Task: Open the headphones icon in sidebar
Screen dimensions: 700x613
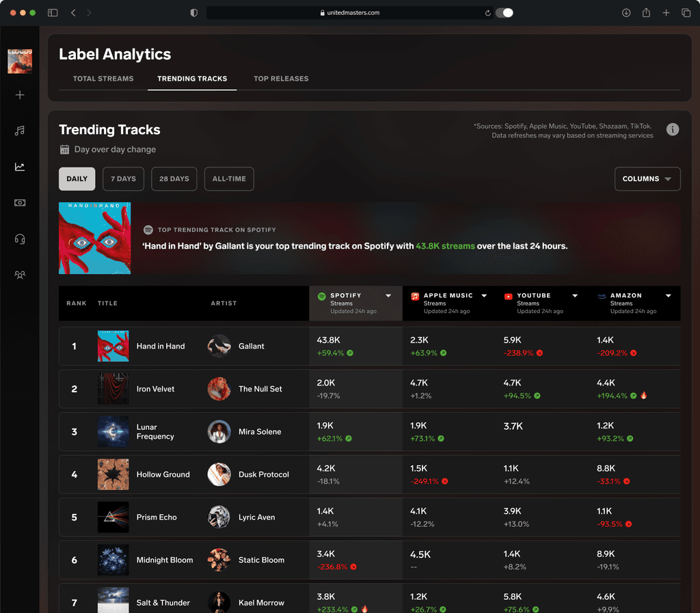Action: click(20, 239)
